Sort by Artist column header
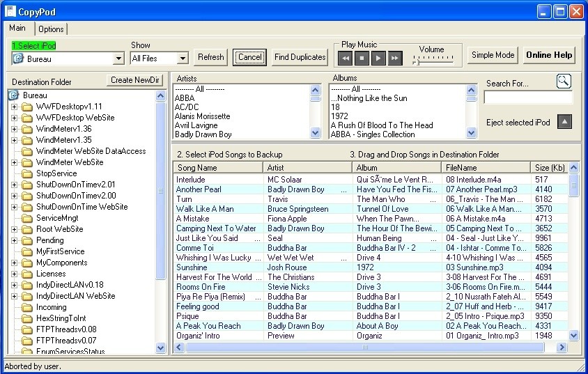588x374 pixels. [x=307, y=168]
